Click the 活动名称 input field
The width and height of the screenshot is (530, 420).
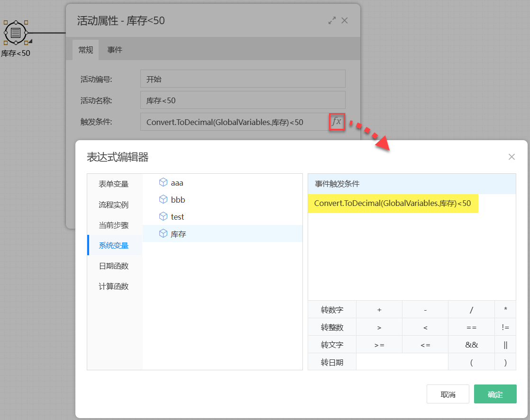coord(243,100)
